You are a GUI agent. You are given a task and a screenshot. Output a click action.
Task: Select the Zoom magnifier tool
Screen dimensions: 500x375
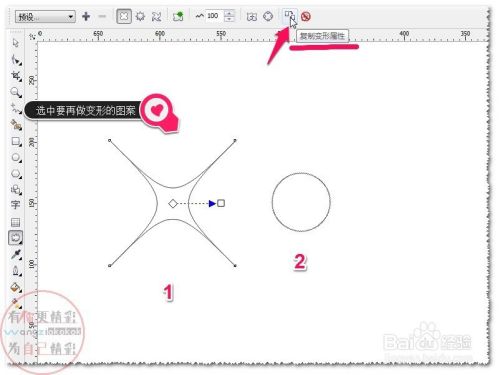(x=16, y=92)
